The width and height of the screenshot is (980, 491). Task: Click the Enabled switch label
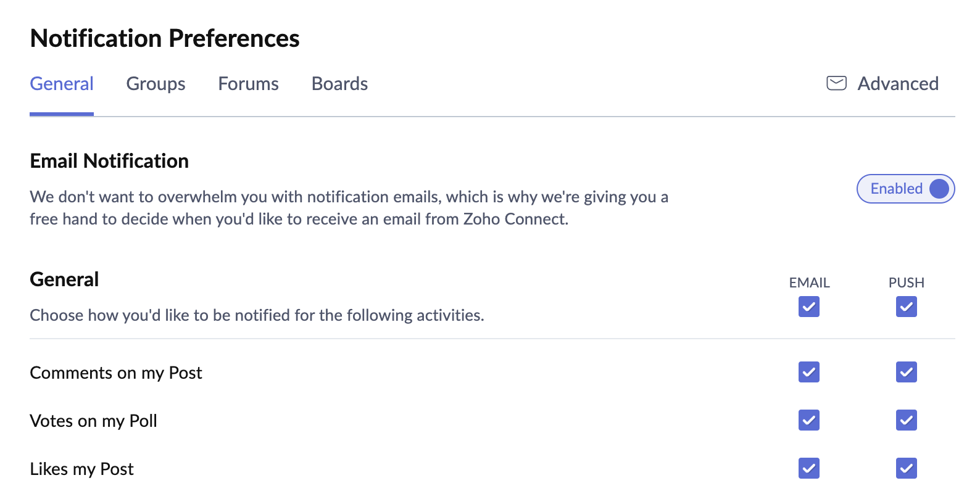(895, 189)
